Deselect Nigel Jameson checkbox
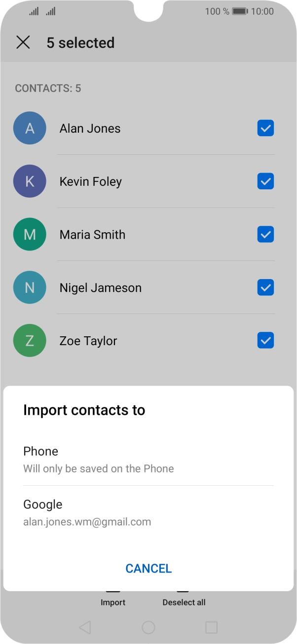The width and height of the screenshot is (297, 644). (265, 287)
